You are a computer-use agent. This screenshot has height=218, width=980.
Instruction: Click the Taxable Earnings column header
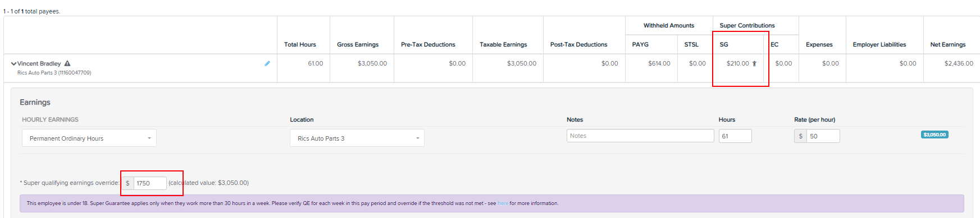click(x=503, y=44)
